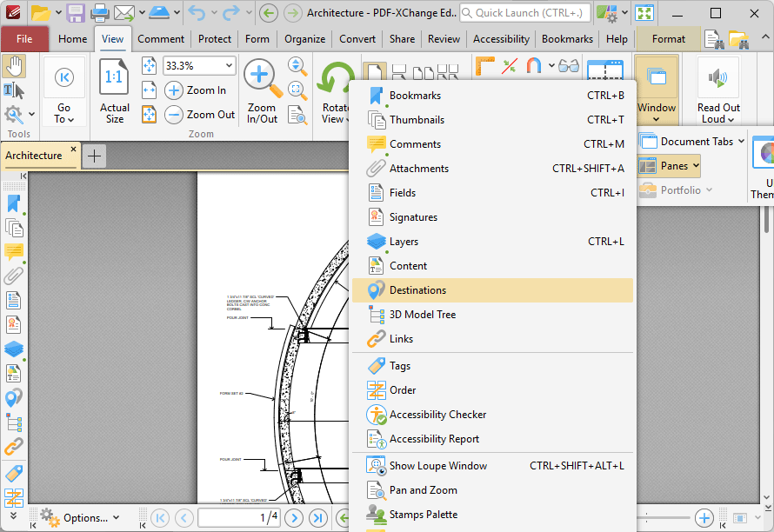Choose Show Loupe Window menu item
The image size is (774, 532).
click(x=492, y=466)
